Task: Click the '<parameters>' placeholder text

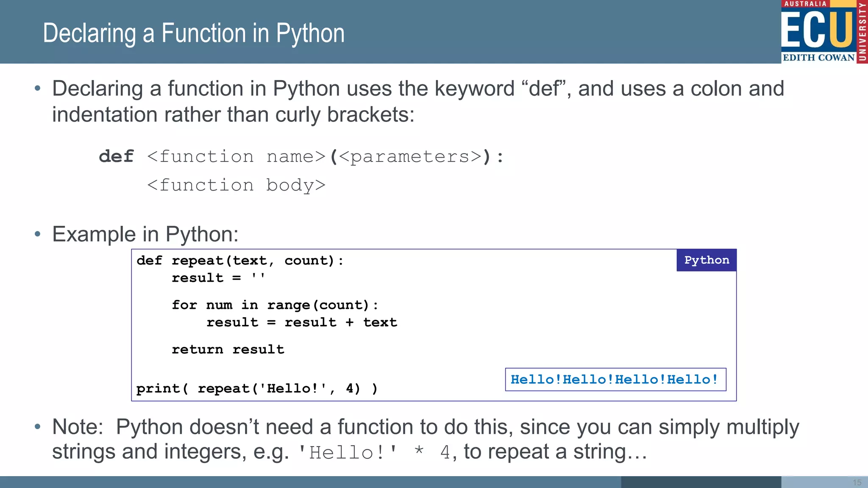Action: tap(410, 157)
